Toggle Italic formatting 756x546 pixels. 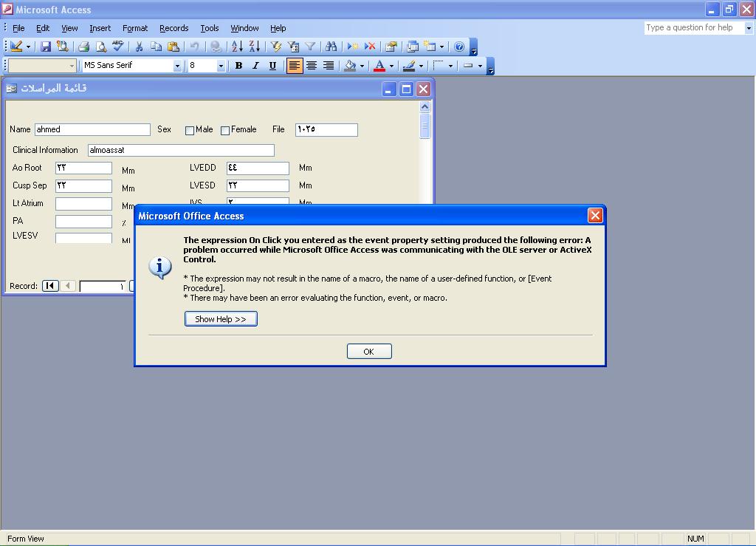[x=255, y=66]
